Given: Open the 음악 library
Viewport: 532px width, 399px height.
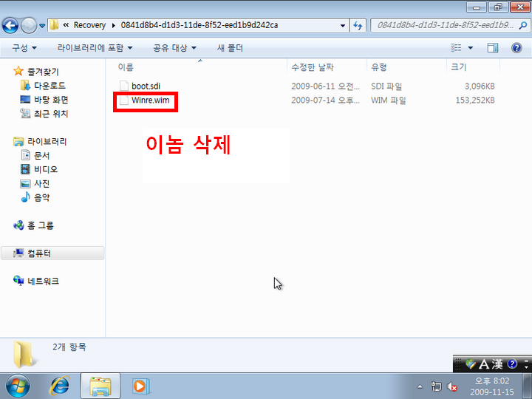Looking at the screenshot, I should coord(41,197).
